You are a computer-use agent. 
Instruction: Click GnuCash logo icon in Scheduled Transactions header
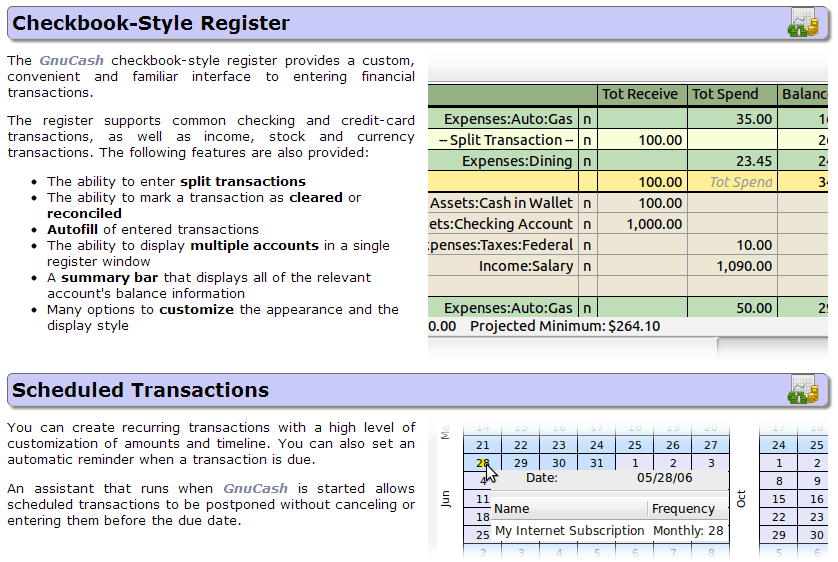[x=803, y=389]
